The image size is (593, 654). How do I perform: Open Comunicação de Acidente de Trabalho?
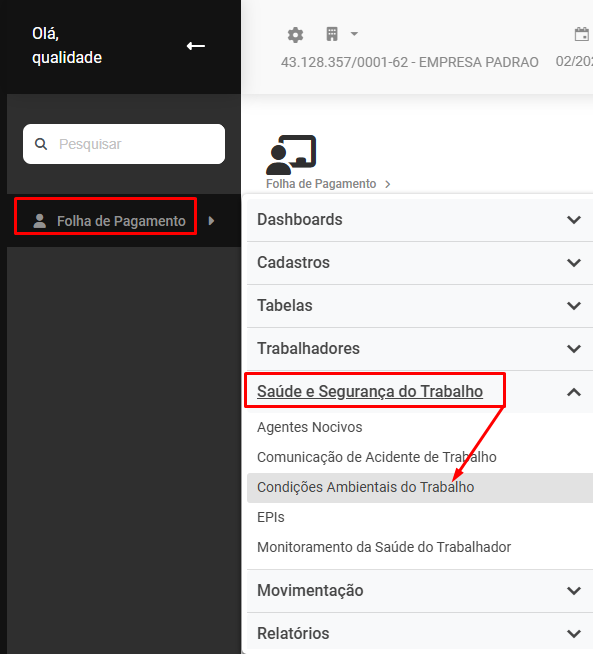click(377, 457)
